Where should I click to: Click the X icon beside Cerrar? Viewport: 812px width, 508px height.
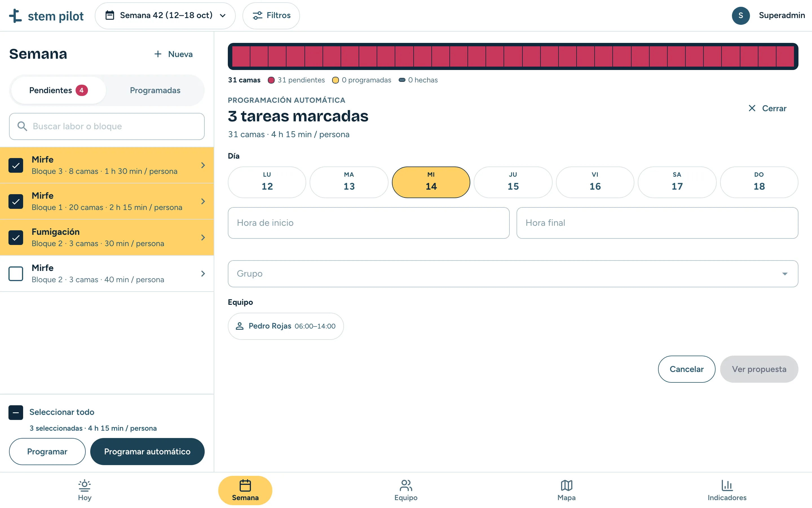click(752, 108)
